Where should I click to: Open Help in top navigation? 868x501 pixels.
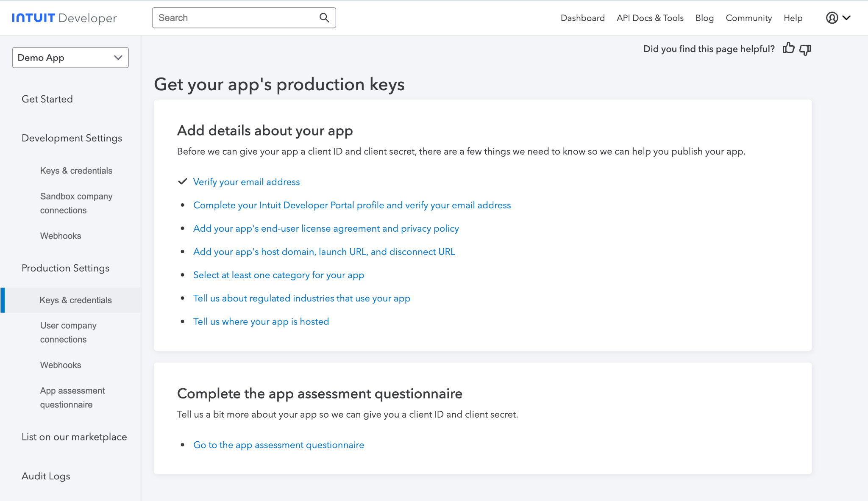(x=793, y=18)
